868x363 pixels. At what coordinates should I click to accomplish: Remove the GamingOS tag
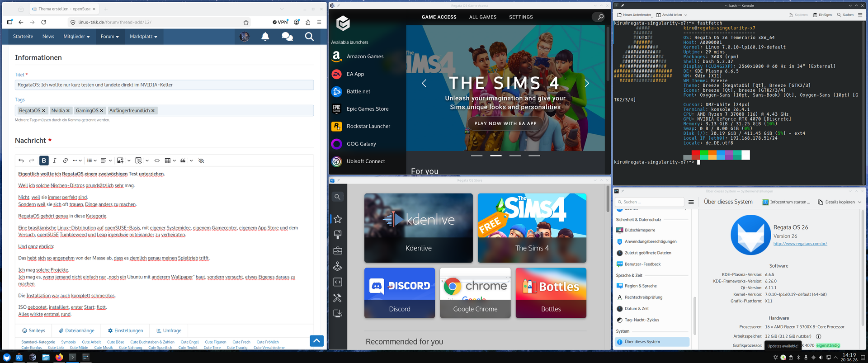point(101,111)
